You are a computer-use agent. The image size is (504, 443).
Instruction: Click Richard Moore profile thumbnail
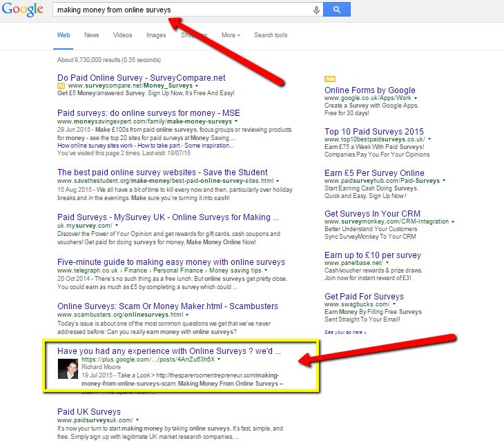coord(68,368)
